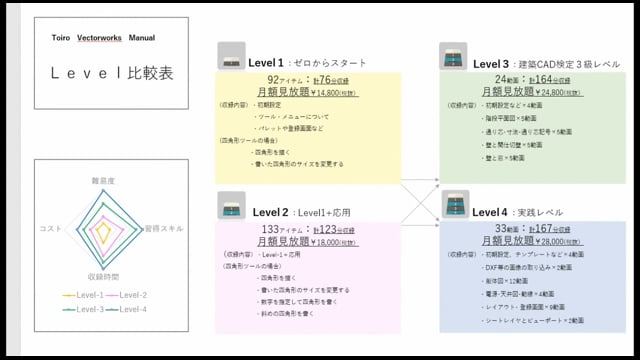Click '斜めの四角形を書く' bullet in Level 2
Screen dimensions: 640x360
point(286,314)
